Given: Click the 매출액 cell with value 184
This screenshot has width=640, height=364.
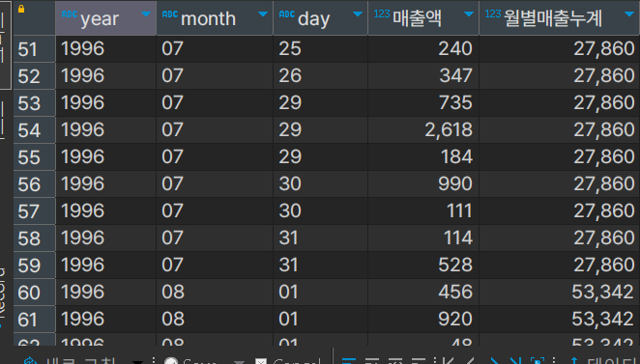Looking at the screenshot, I should tap(423, 157).
